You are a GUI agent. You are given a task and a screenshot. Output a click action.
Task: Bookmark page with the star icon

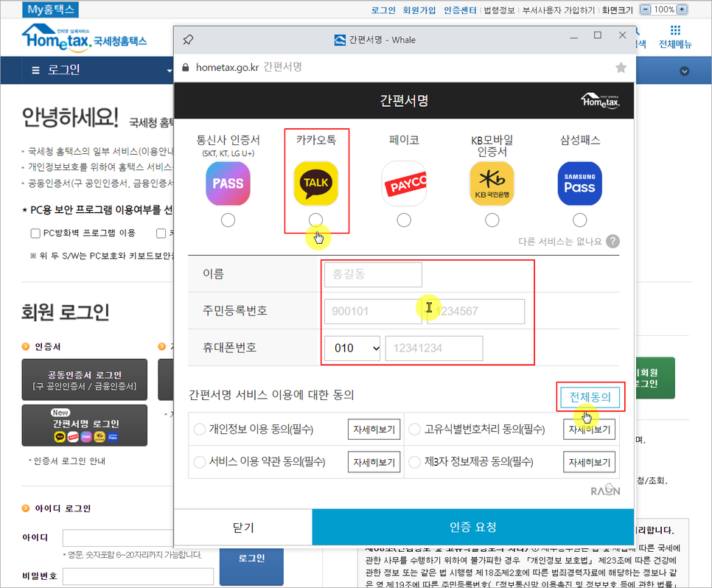621,68
